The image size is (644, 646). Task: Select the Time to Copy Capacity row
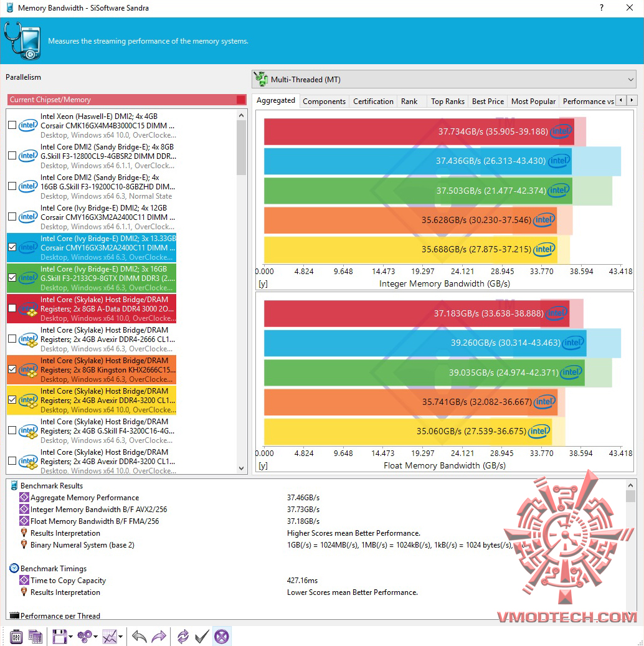click(x=317, y=580)
